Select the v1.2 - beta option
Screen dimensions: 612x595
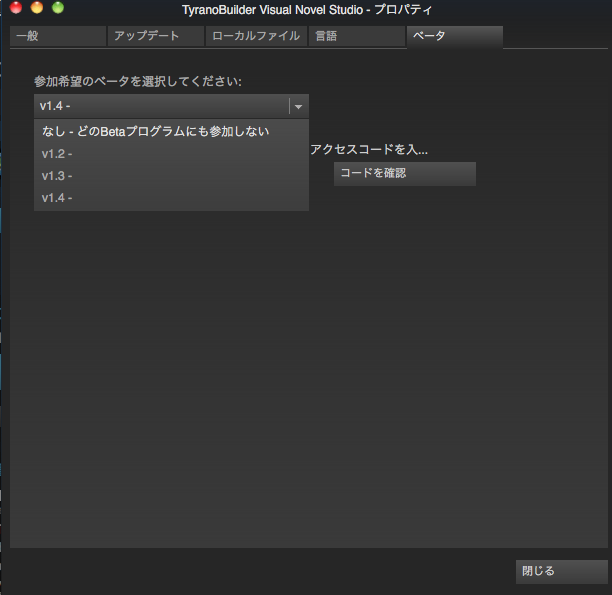pyautogui.click(x=171, y=154)
